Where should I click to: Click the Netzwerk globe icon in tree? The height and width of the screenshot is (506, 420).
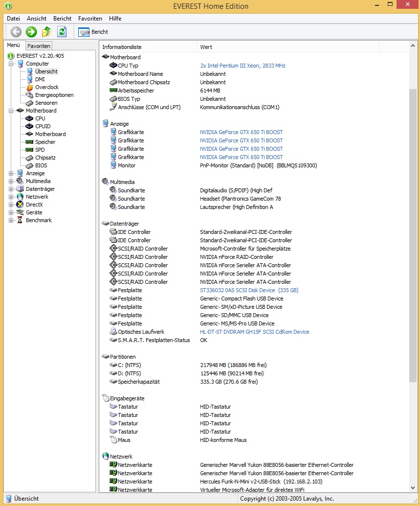click(20, 197)
